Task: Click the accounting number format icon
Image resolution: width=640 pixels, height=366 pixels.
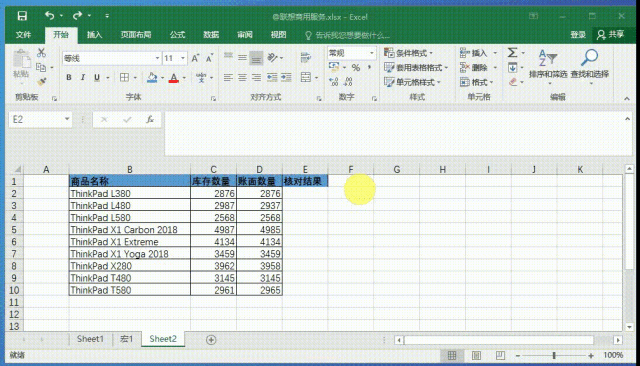Action: [334, 67]
